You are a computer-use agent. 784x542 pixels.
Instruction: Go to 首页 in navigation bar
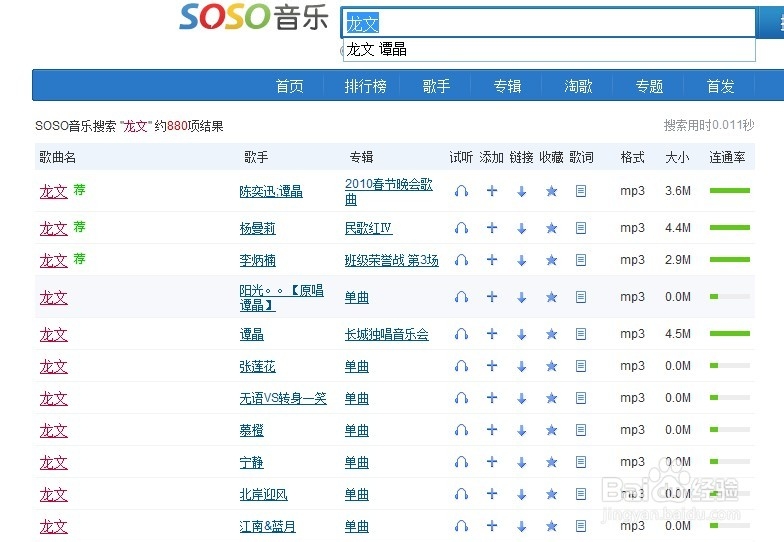(x=290, y=86)
